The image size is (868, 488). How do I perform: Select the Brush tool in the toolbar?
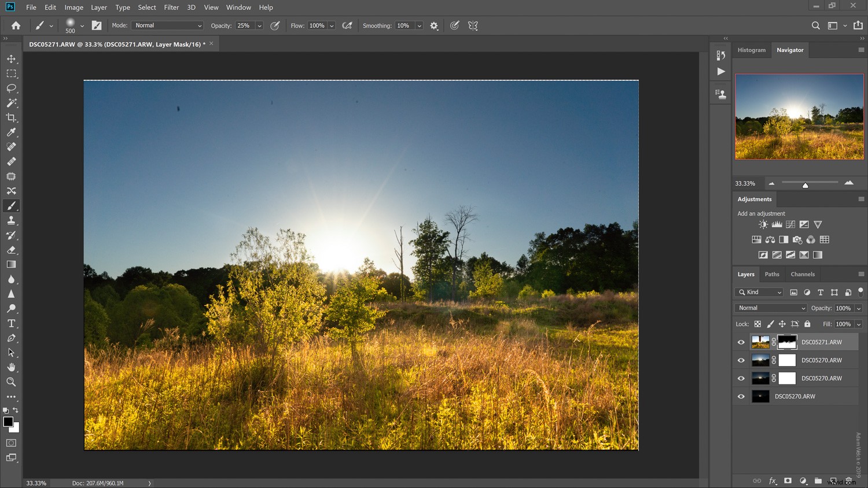coord(11,205)
